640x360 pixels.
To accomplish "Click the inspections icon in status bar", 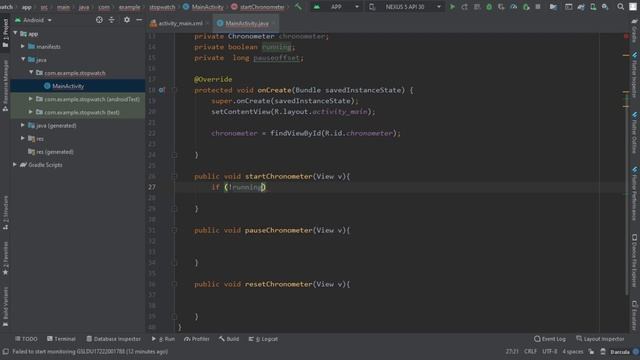I will coord(603,351).
